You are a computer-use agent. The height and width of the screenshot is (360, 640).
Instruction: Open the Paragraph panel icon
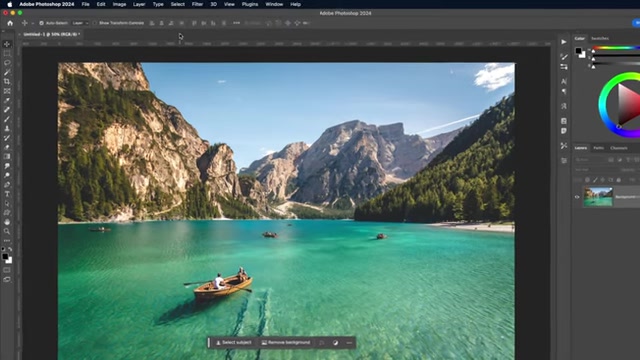[564, 91]
